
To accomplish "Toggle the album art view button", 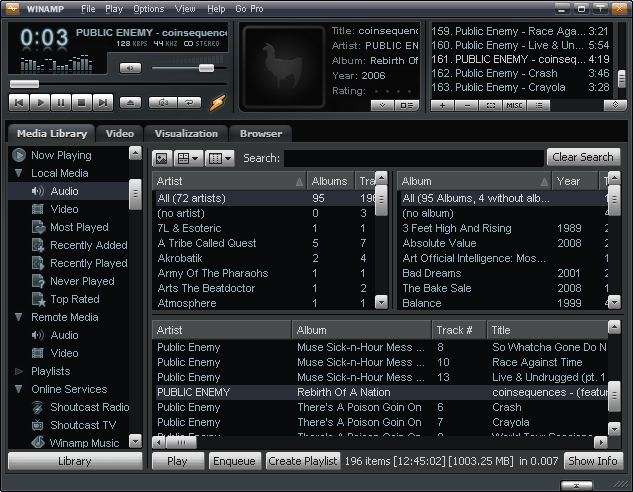I will (x=162, y=158).
